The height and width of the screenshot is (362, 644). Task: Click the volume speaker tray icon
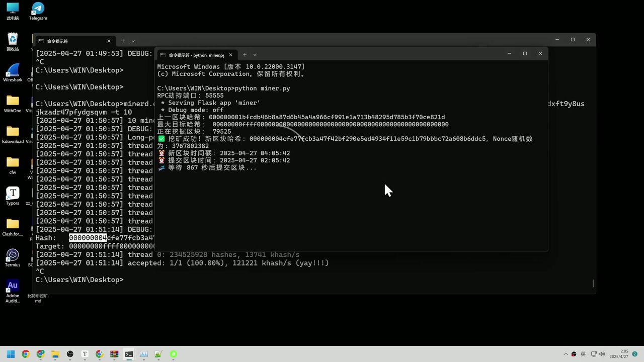pos(602,354)
